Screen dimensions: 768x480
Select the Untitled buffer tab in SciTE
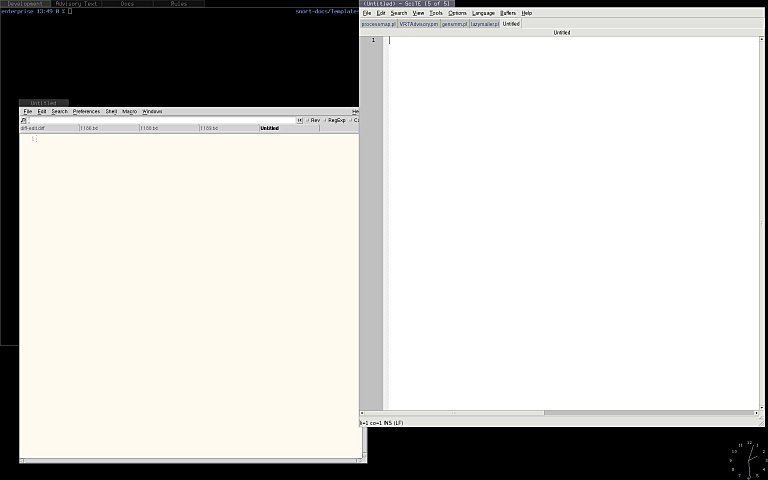tap(511, 24)
